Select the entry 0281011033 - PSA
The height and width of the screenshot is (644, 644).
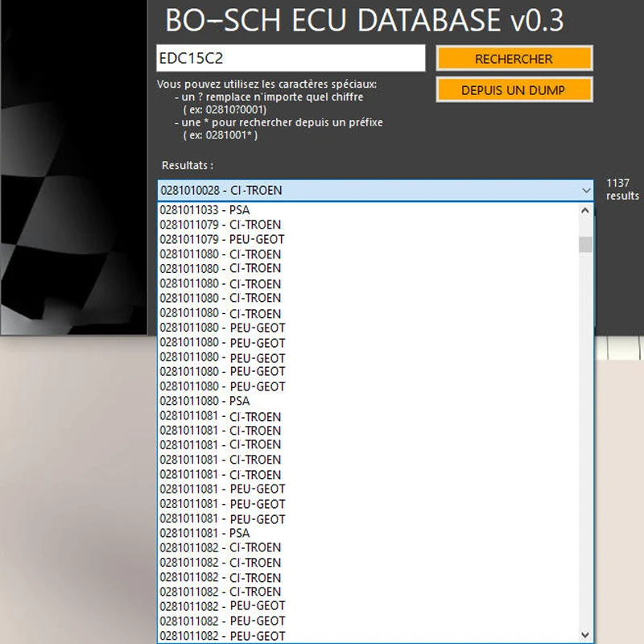pyautogui.click(x=368, y=210)
